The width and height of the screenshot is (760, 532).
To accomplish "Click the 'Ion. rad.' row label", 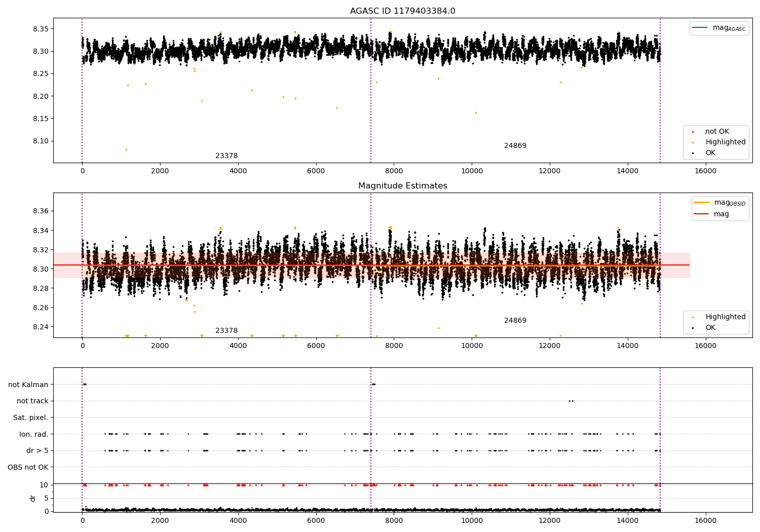I will click(34, 434).
